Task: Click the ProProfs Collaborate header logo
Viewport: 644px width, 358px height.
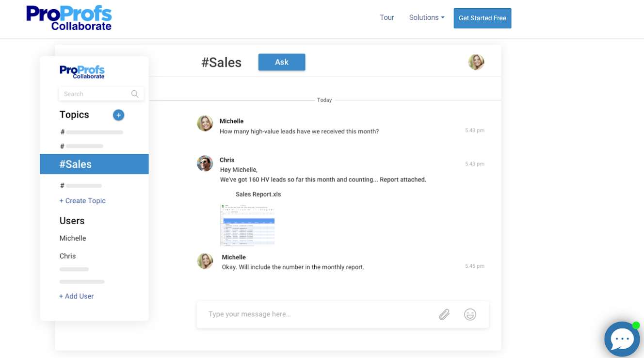Action: point(69,18)
